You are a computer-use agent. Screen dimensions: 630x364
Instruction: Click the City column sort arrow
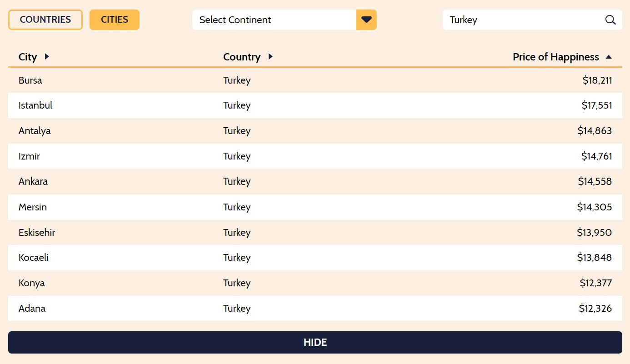click(47, 57)
